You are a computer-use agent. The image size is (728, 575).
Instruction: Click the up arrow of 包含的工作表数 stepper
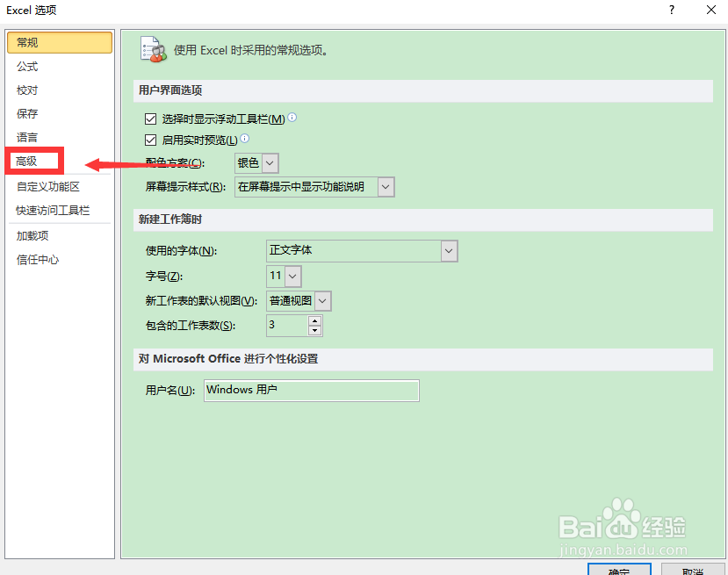[x=314, y=321]
